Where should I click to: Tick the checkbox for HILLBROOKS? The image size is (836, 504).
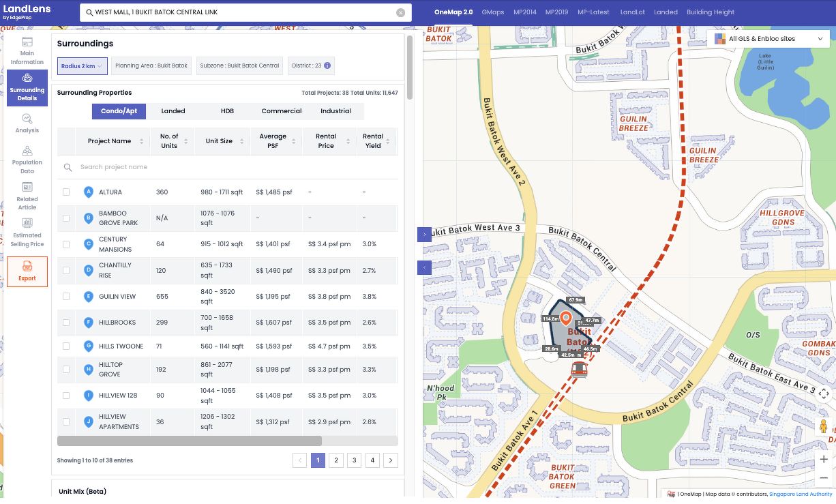tap(66, 323)
